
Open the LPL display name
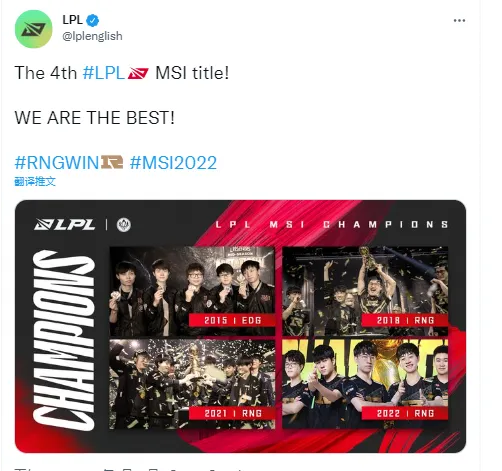(x=72, y=20)
